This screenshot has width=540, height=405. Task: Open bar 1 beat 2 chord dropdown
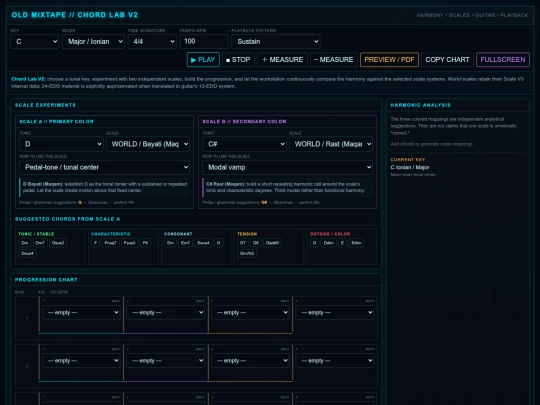(166, 313)
